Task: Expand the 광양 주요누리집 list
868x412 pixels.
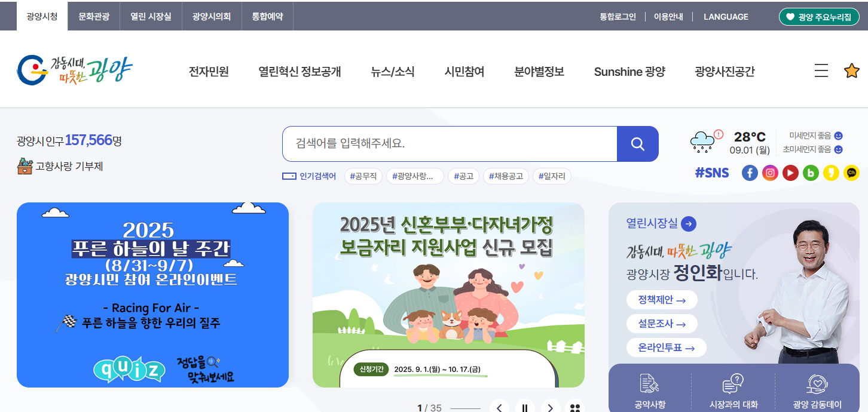Action: [818, 17]
